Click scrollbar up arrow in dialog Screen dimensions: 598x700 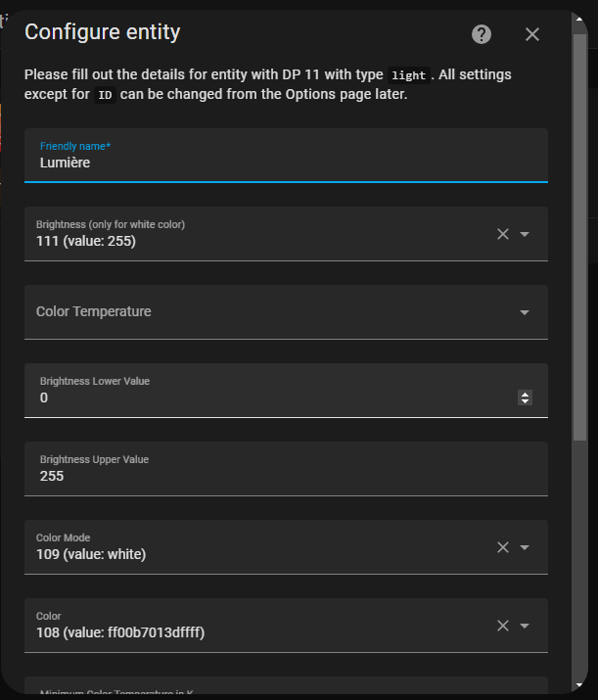click(x=579, y=19)
